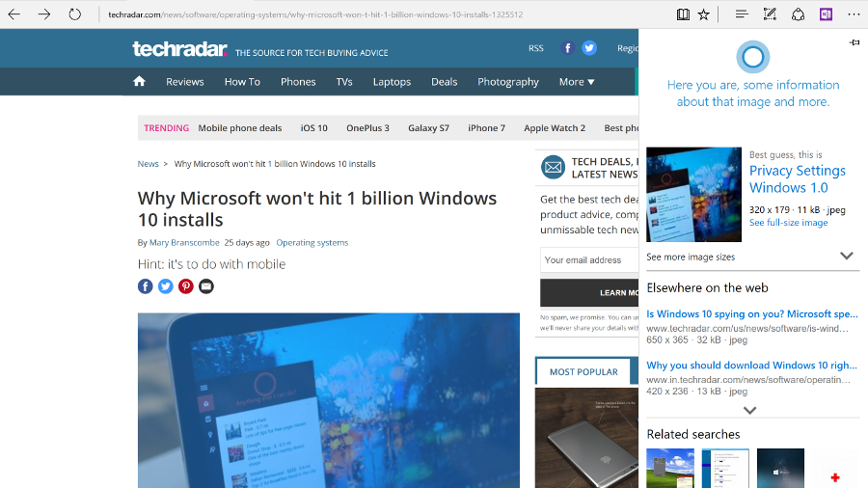Open the OneNote toolbar icon
This screenshot has width=868, height=488.
coord(826,14)
